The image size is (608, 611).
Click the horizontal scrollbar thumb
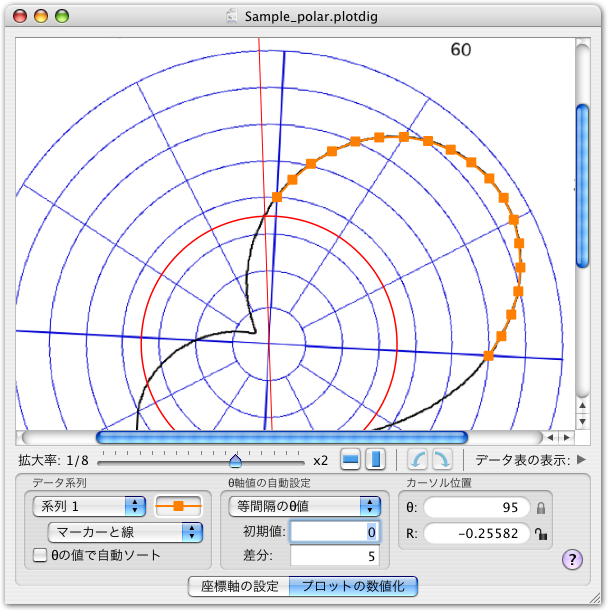coord(281,437)
